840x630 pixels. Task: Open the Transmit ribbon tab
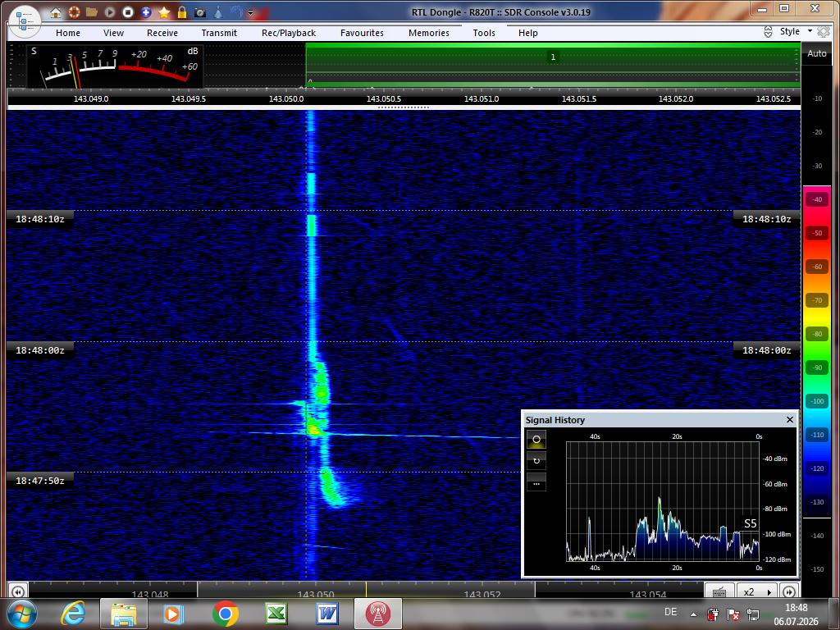[x=219, y=33]
